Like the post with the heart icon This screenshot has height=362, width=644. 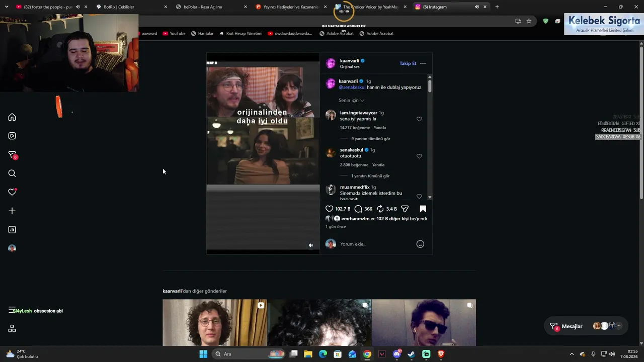pyautogui.click(x=330, y=209)
